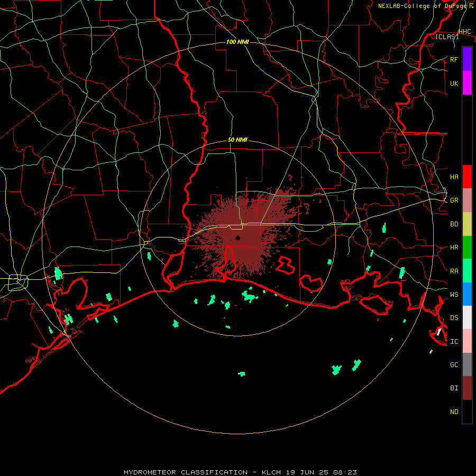Click the RF legend label

454,59
